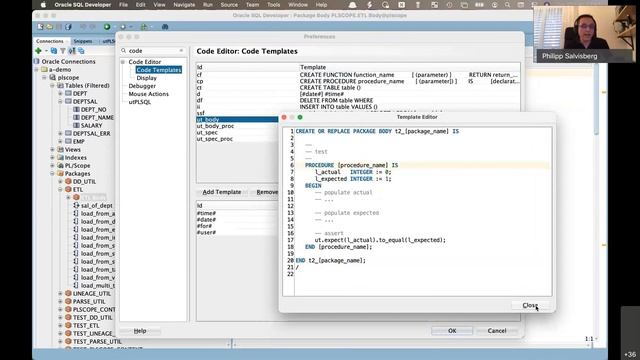The image size is (640, 360).
Task: Select the #user# variable row
Action: coord(237,233)
